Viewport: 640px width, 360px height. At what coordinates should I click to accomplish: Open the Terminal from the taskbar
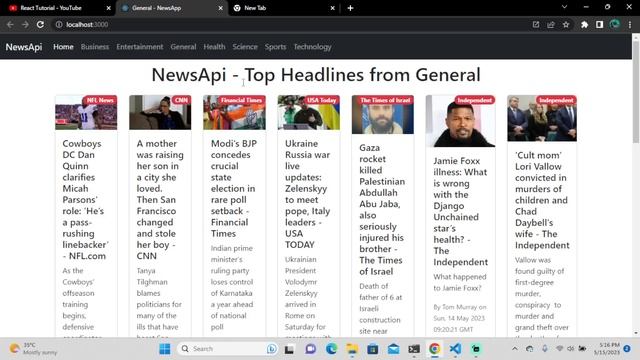pyautogui.click(x=414, y=349)
